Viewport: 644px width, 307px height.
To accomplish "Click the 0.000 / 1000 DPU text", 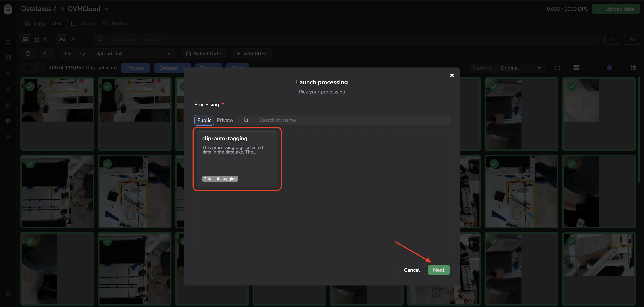I will [568, 9].
